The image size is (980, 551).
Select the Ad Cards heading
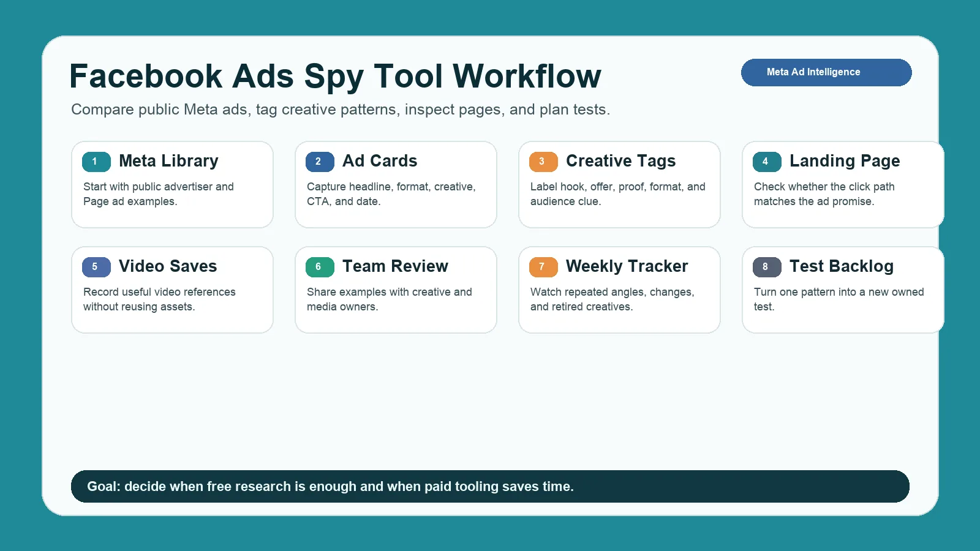click(380, 161)
